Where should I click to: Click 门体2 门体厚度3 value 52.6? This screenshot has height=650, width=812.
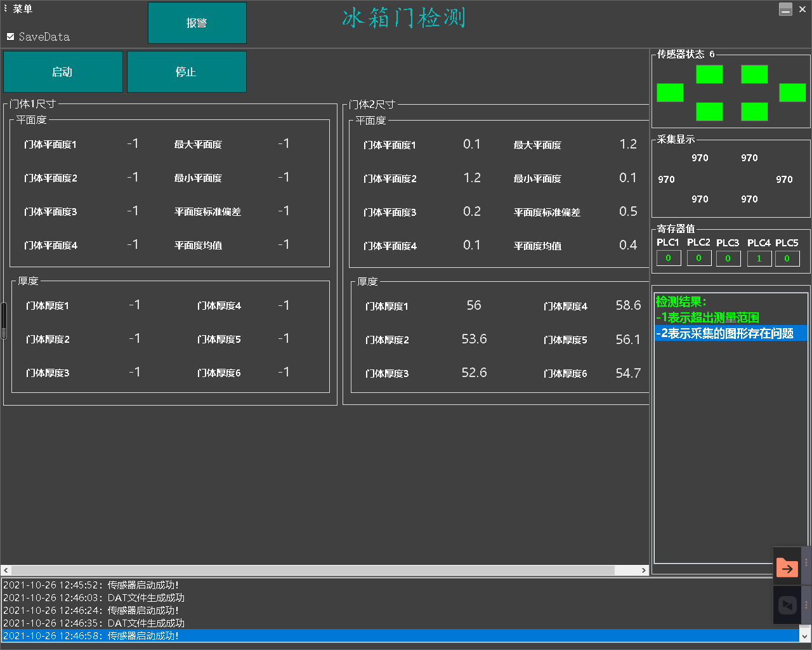pos(474,373)
